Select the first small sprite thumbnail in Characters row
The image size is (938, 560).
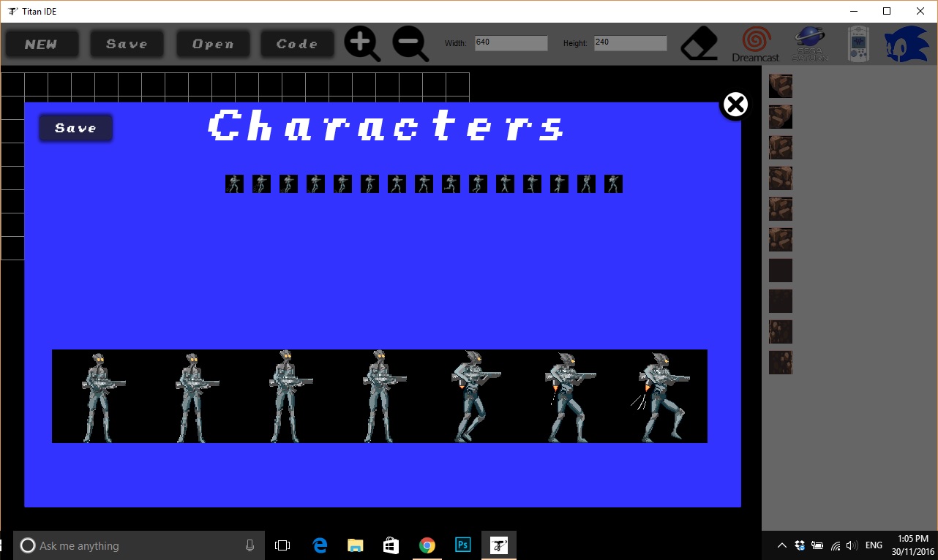coord(234,183)
